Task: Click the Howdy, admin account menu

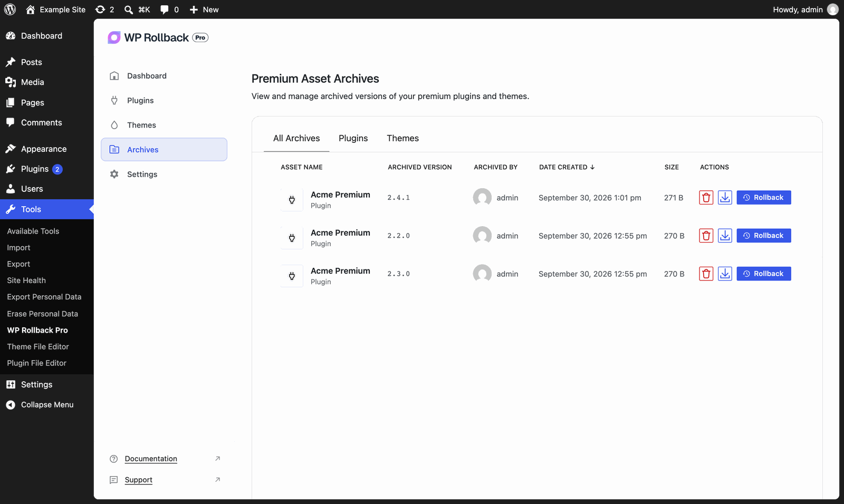Action: pos(805,9)
